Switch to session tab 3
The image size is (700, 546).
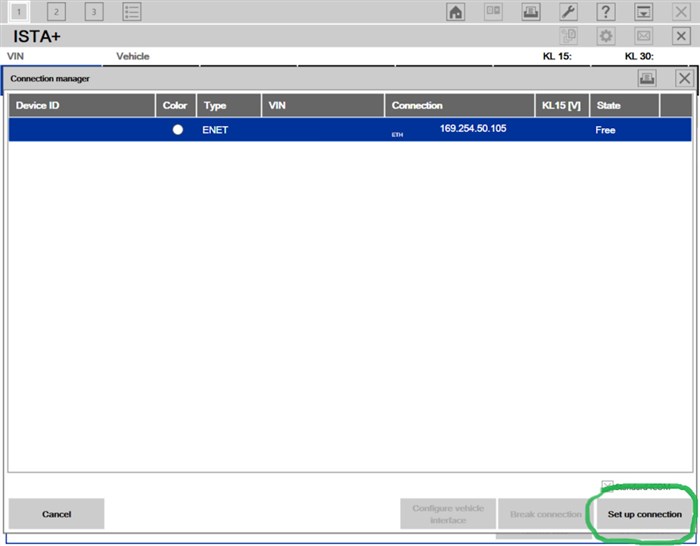coord(93,12)
